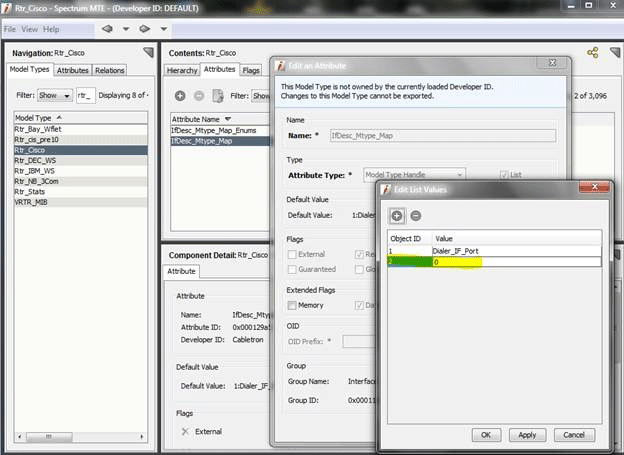Switch to Relations tab in Navigation
624x455 pixels.
click(109, 71)
